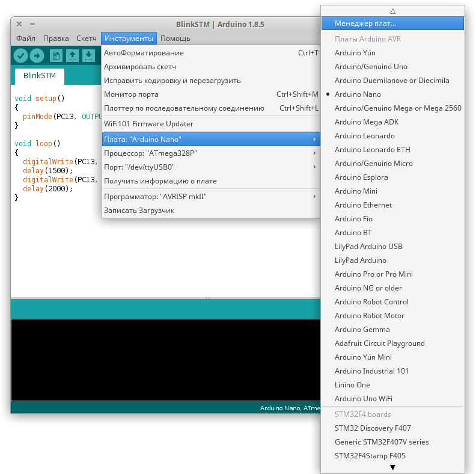The height and width of the screenshot is (474, 476).
Task: Select Arduino Pro or Pro Mini
Action: 392,274
